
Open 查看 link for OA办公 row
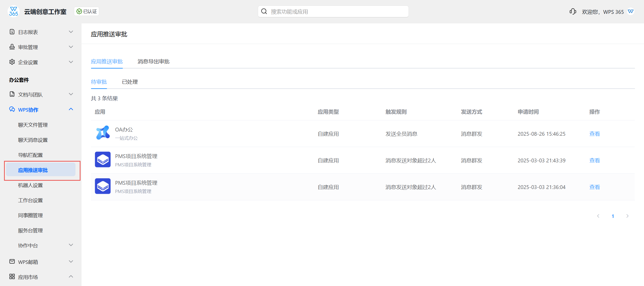click(x=594, y=134)
